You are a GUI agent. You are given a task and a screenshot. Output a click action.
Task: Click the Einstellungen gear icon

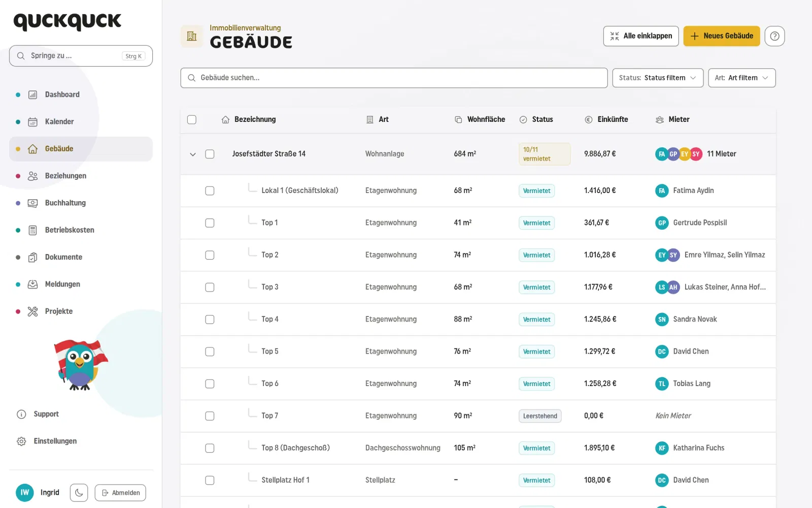pos(21,441)
